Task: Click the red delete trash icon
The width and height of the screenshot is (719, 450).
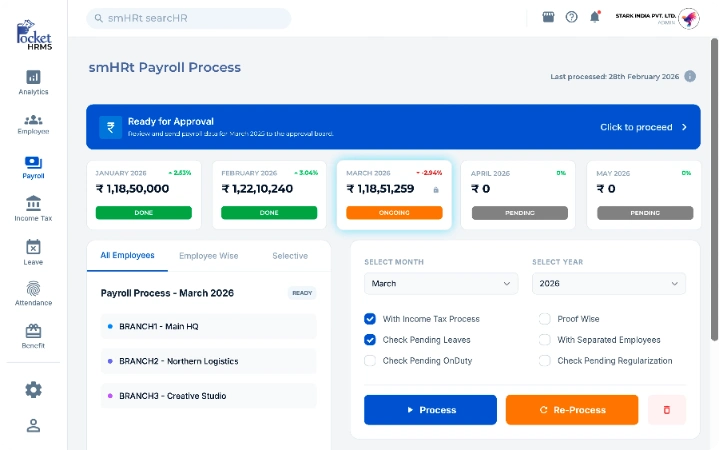Action: coord(667,410)
